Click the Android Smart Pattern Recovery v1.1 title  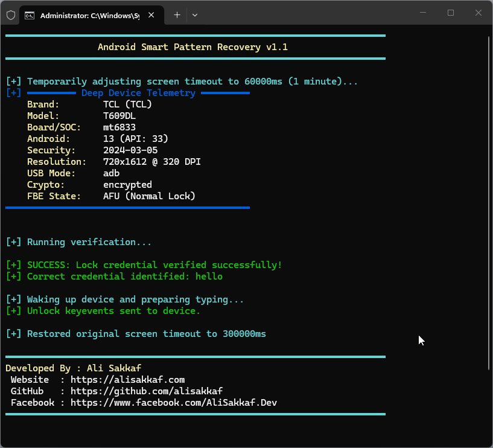pos(192,47)
